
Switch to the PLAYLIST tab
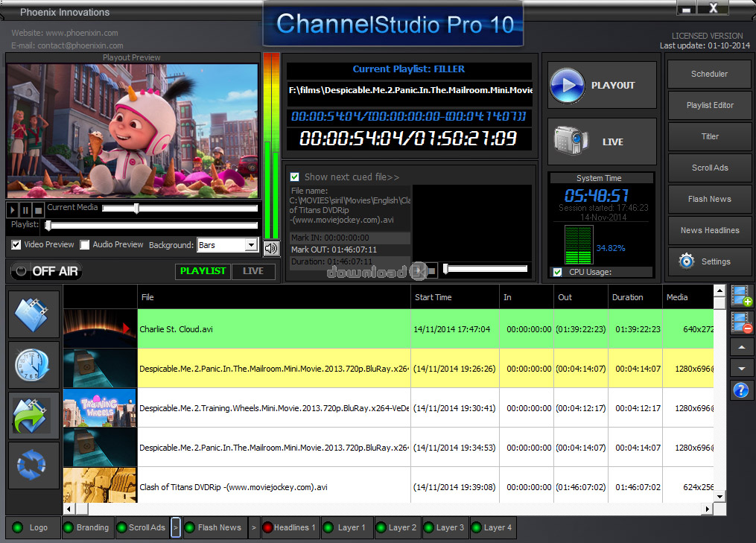(x=203, y=271)
